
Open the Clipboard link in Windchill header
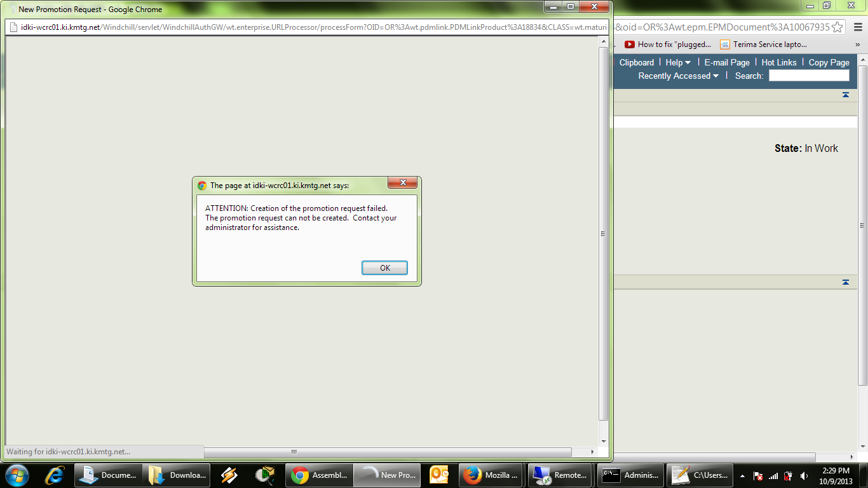click(x=637, y=62)
